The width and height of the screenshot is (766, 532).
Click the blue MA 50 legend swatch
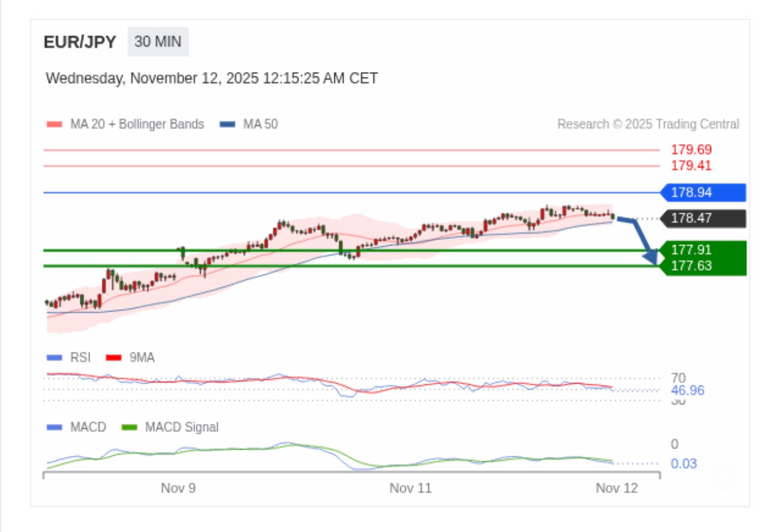click(227, 124)
